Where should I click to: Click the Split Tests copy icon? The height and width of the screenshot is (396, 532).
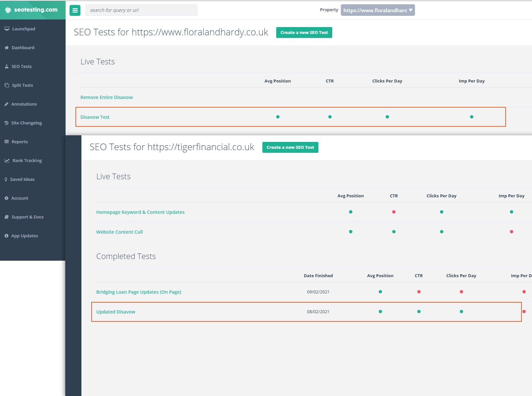coord(7,85)
